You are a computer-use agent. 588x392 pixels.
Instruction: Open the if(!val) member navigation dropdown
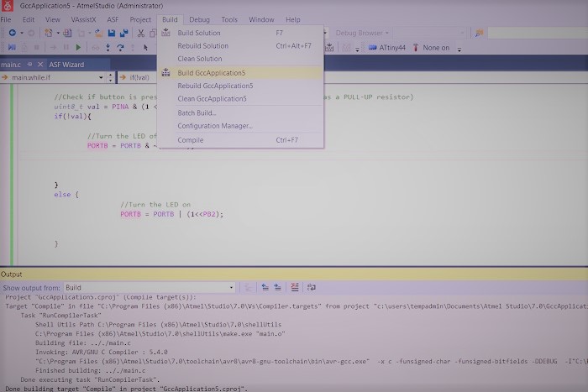click(139, 77)
